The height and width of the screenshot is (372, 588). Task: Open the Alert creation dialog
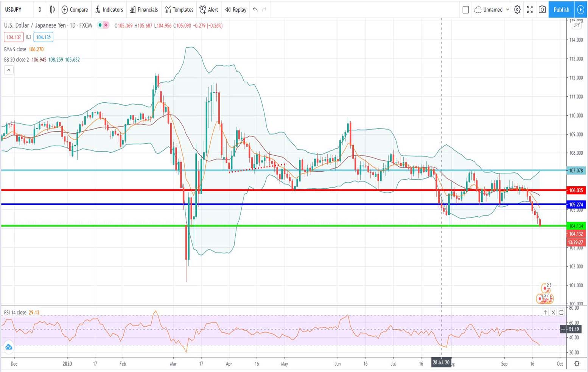coord(209,9)
